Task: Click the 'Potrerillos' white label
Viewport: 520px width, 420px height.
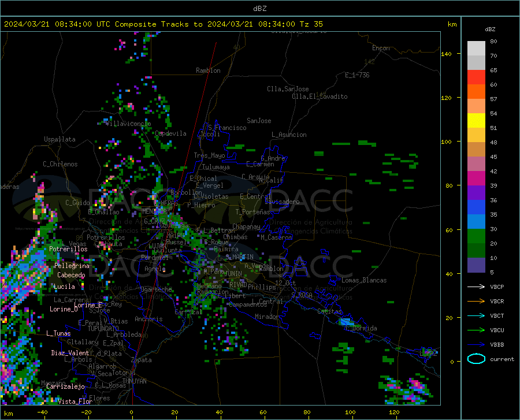Action: pyautogui.click(x=68, y=249)
